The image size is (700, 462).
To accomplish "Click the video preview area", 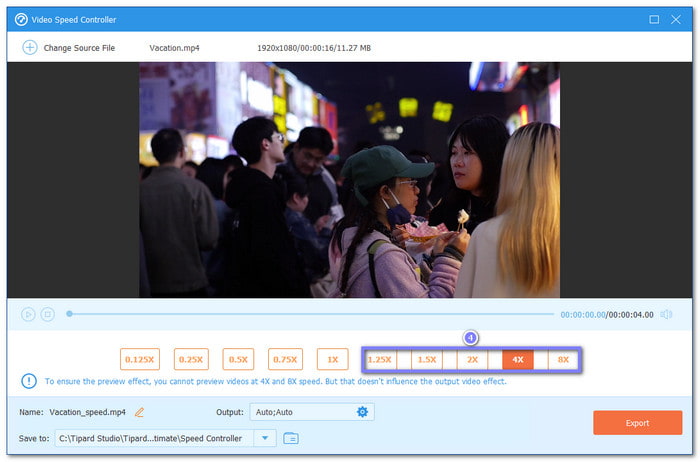I will tap(349, 180).
